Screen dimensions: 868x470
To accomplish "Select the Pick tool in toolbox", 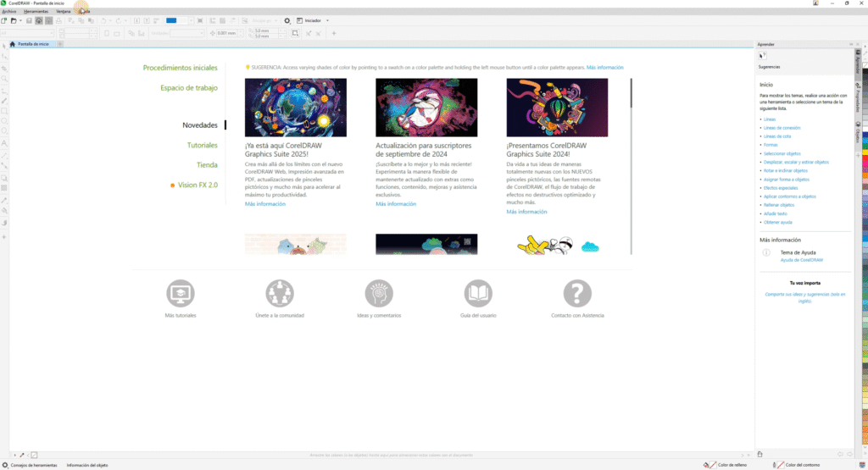I will [4, 47].
